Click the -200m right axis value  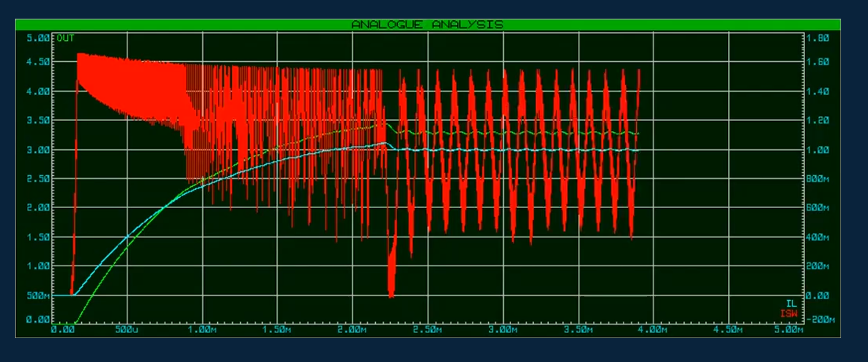point(820,319)
